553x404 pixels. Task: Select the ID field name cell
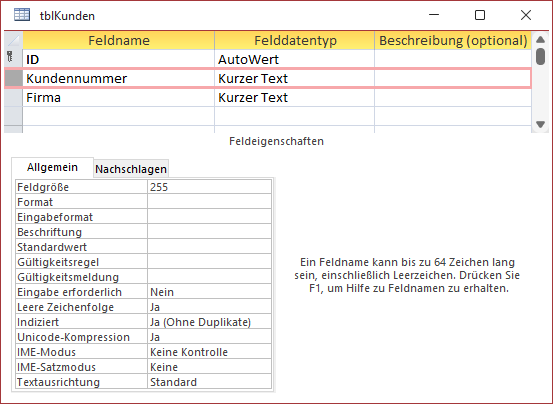(x=119, y=59)
